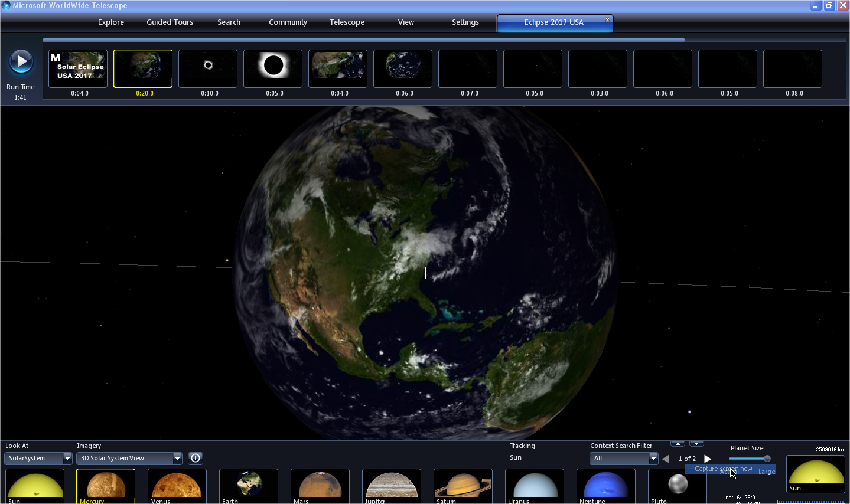Open the Guided Tours menu
The height and width of the screenshot is (504, 850).
170,22
